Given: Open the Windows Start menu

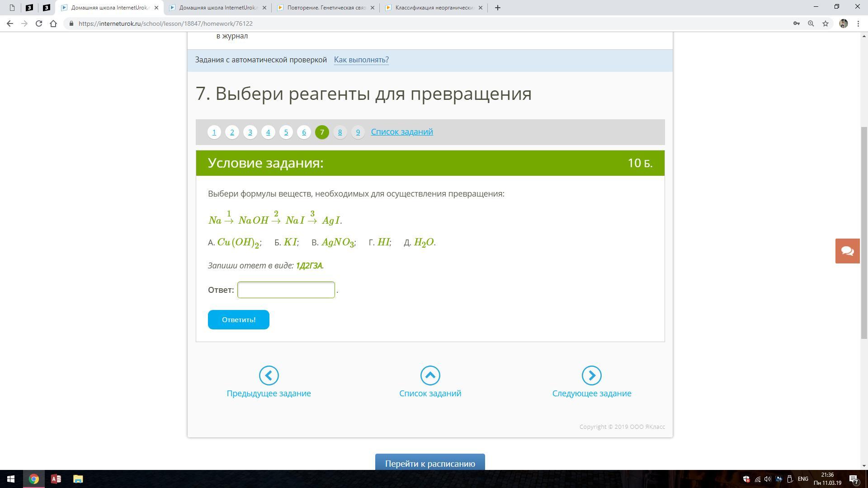Looking at the screenshot, I should (x=10, y=479).
